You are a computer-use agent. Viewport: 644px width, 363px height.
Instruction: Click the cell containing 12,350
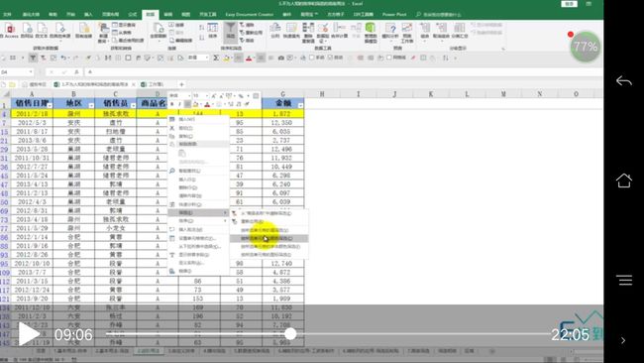tap(283, 123)
